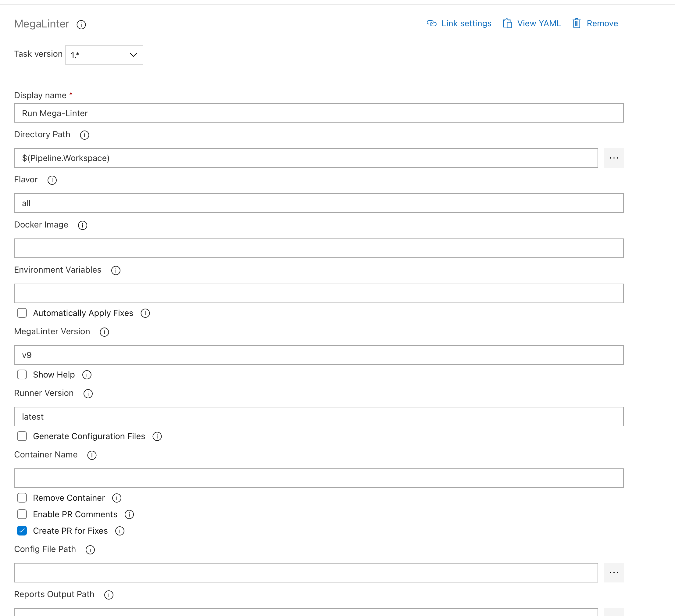
Task: View Docker Image help info icon
Action: [x=82, y=225]
